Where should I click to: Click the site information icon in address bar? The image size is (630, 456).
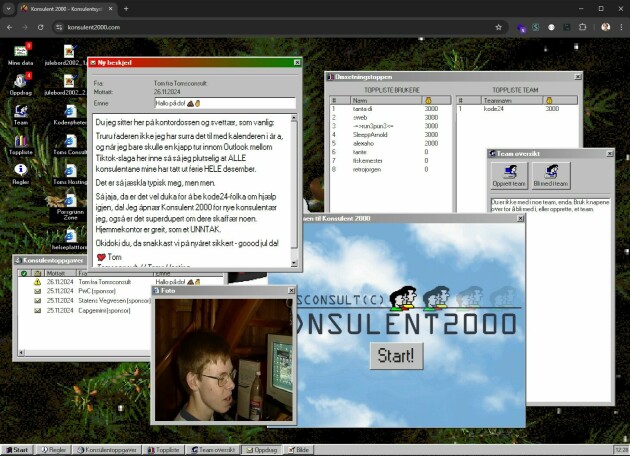point(59,27)
